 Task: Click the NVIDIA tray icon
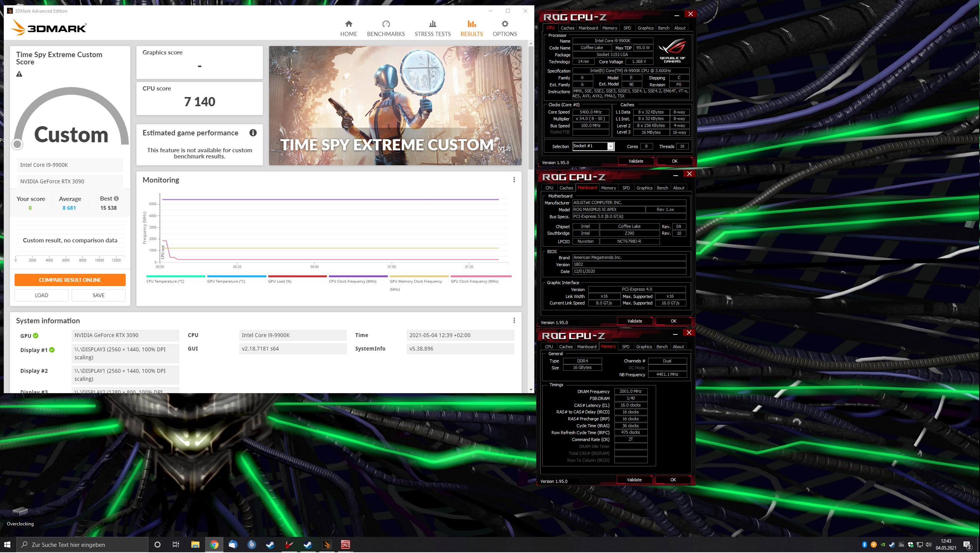click(x=883, y=545)
